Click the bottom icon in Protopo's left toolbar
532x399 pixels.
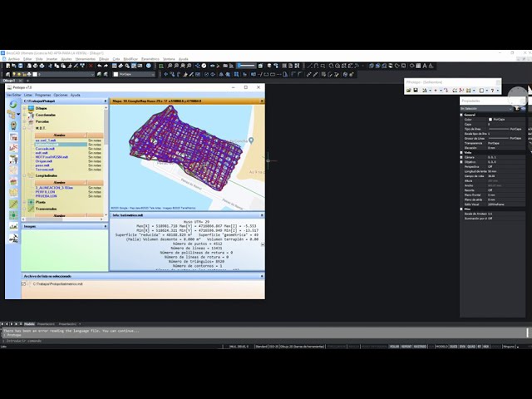13,237
